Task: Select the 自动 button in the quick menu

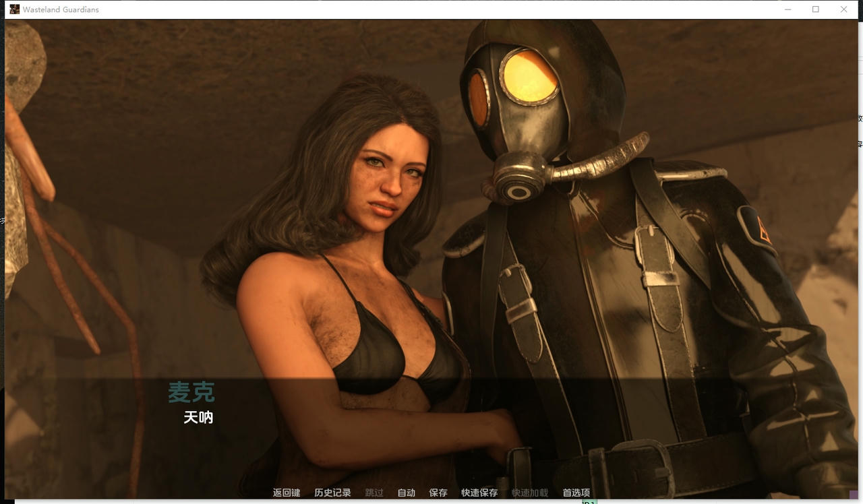Action: point(406,493)
